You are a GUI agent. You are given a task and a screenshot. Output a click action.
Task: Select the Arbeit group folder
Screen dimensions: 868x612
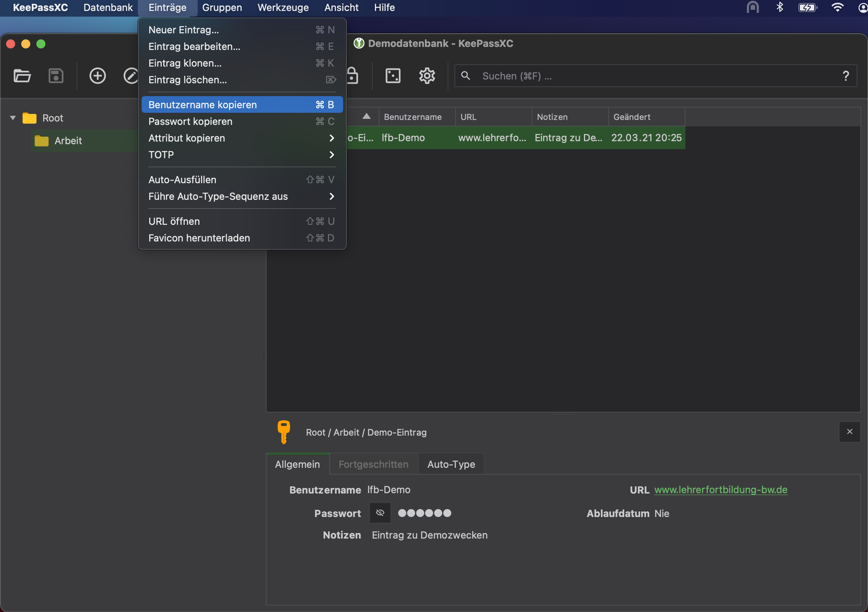point(68,141)
